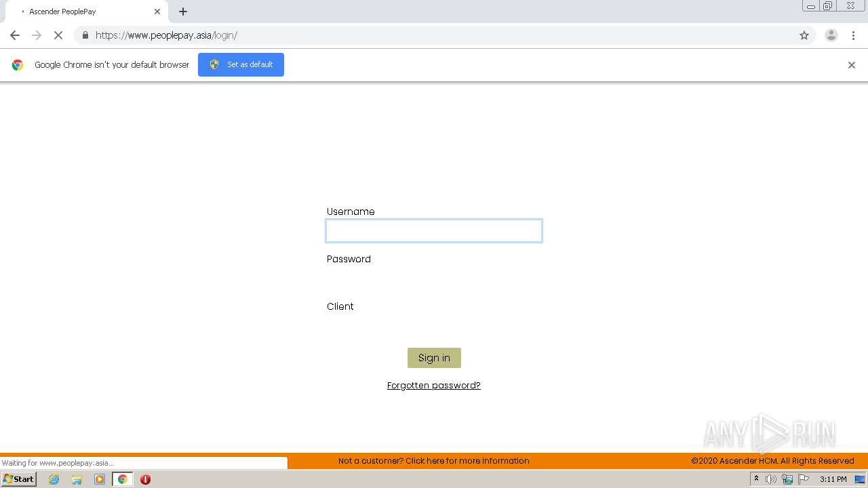Screen dimensions: 868x488
Task: Click the browser forward arrow
Action: [x=37, y=35]
